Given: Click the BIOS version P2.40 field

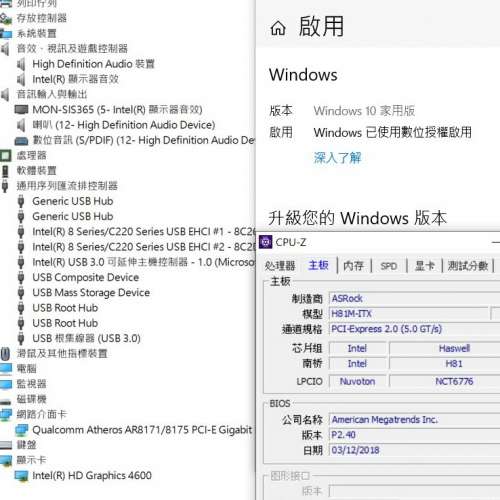Looking at the screenshot, I should (414, 435).
